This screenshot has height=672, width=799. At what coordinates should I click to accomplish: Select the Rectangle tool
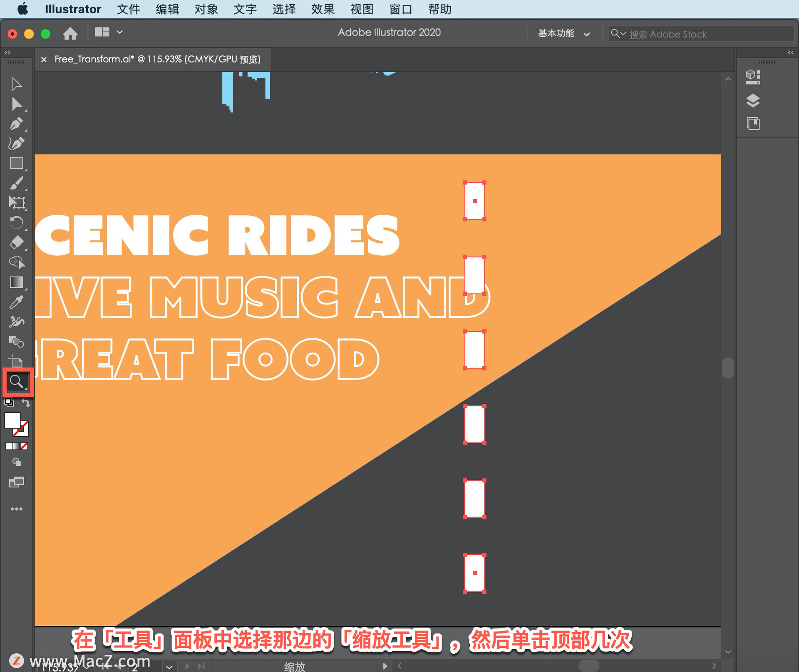pos(17,163)
